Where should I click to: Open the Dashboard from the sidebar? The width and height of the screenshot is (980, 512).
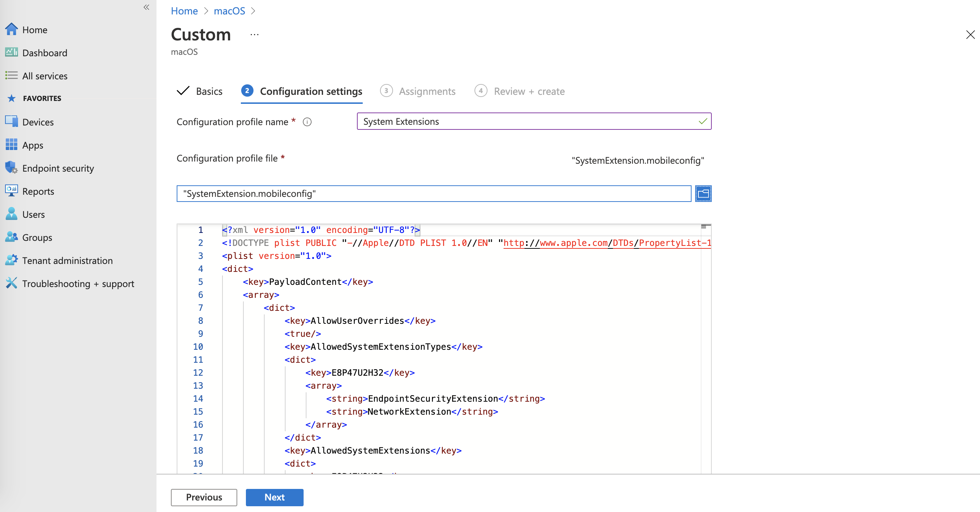pos(45,53)
